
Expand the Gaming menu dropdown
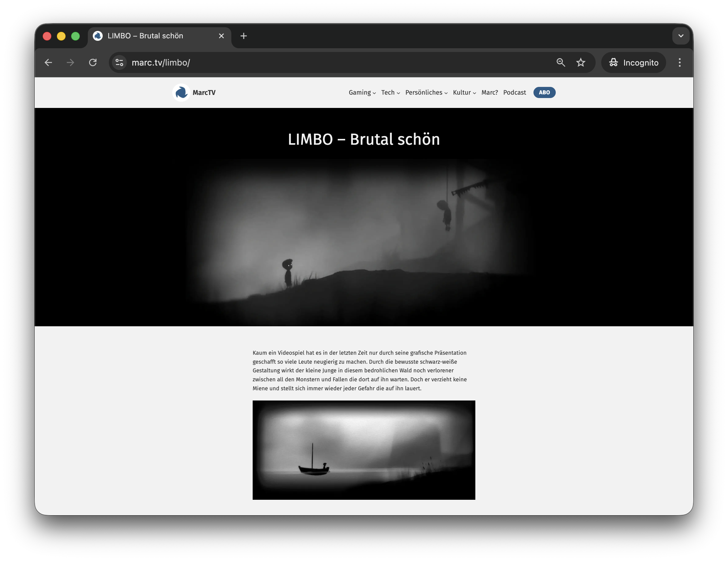click(x=362, y=93)
